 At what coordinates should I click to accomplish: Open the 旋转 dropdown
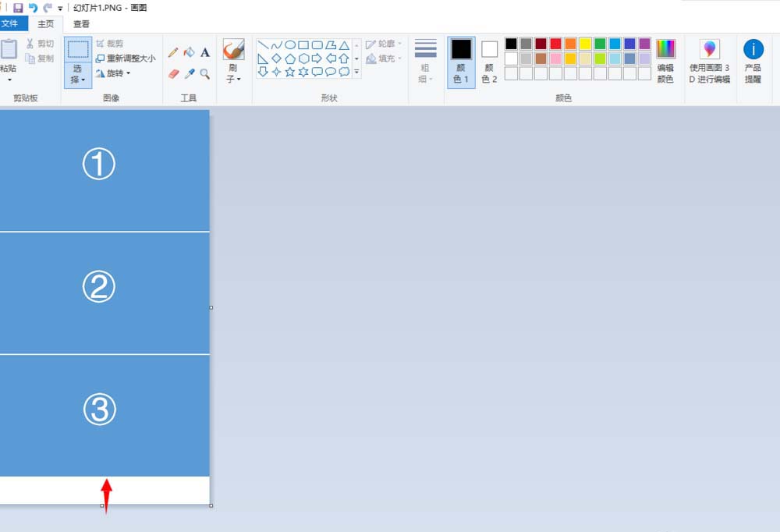coord(113,73)
